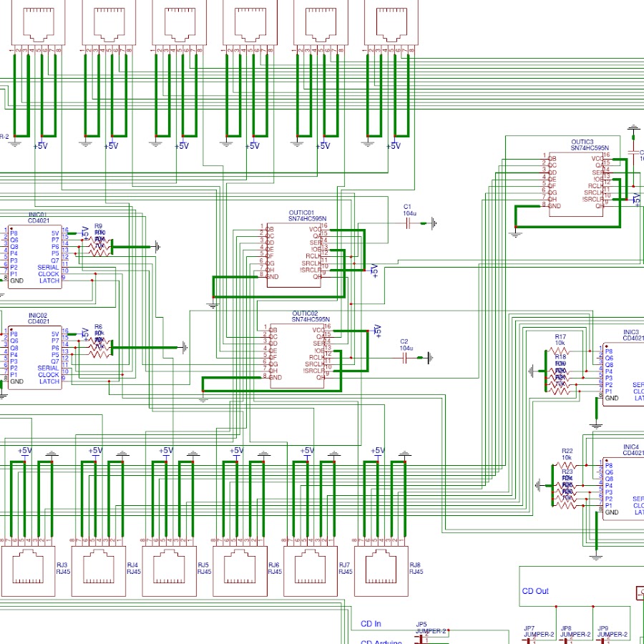Click the "JP7" jumper label
The height and width of the screenshot is (644, 644).
point(530,628)
